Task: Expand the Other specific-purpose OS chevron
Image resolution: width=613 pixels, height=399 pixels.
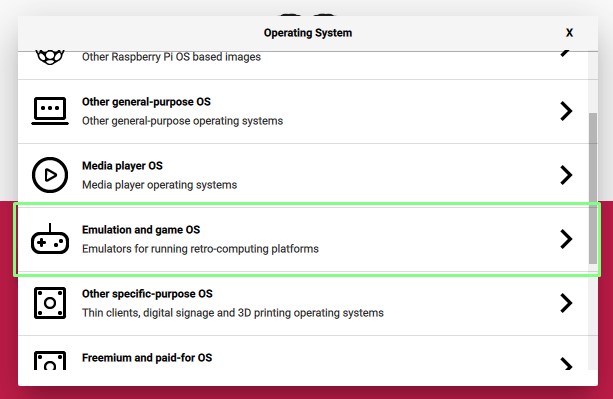Action: 566,303
